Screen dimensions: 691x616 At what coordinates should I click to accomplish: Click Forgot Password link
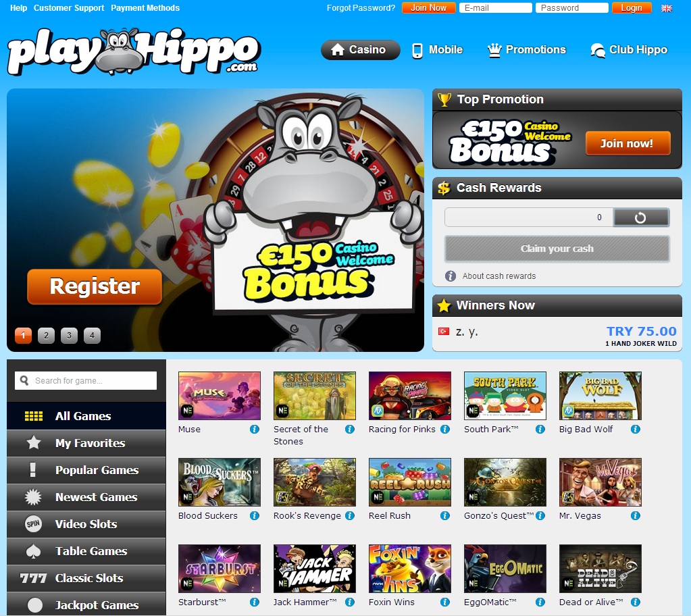coord(361,8)
